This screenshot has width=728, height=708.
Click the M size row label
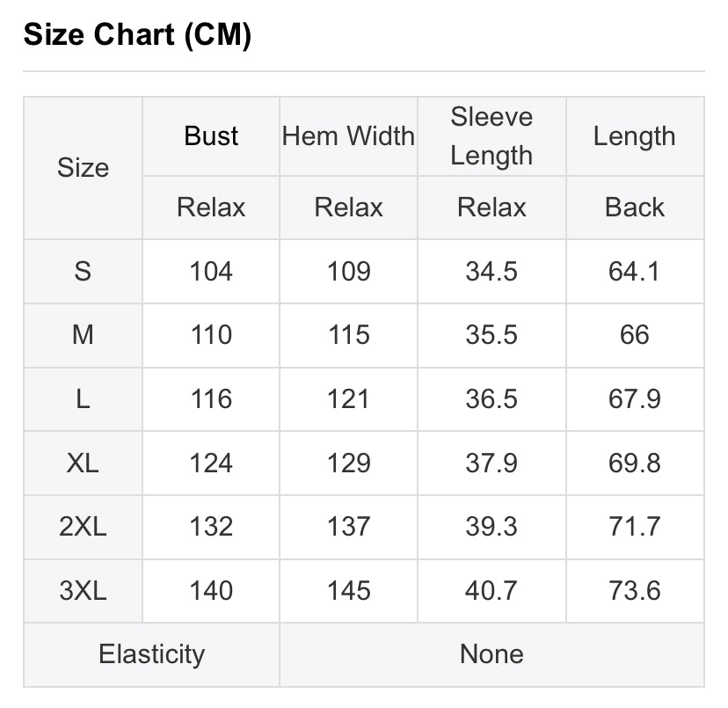(84, 335)
